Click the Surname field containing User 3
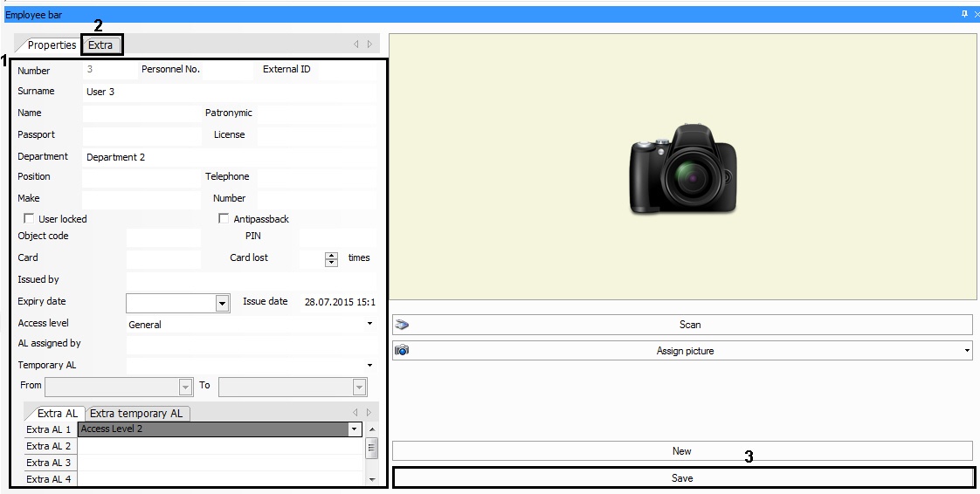Image resolution: width=980 pixels, height=494 pixels. [230, 92]
